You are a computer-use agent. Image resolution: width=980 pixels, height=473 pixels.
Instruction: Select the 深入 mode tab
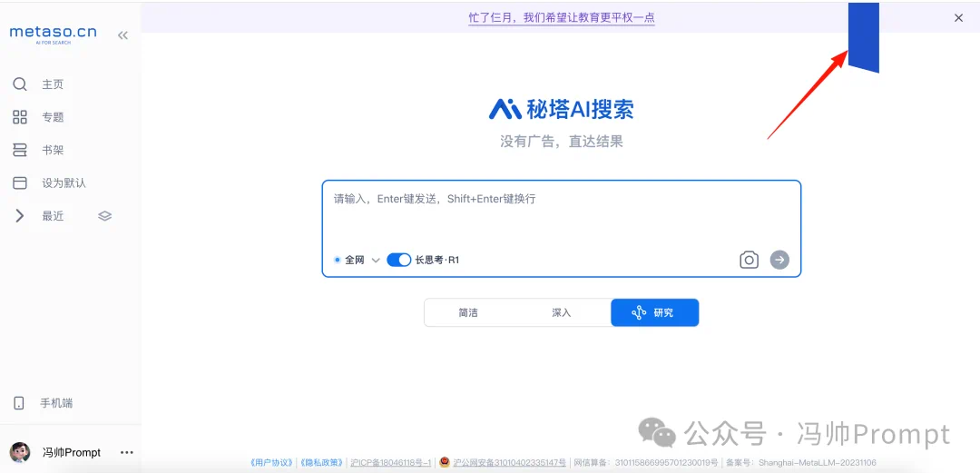[x=562, y=313]
